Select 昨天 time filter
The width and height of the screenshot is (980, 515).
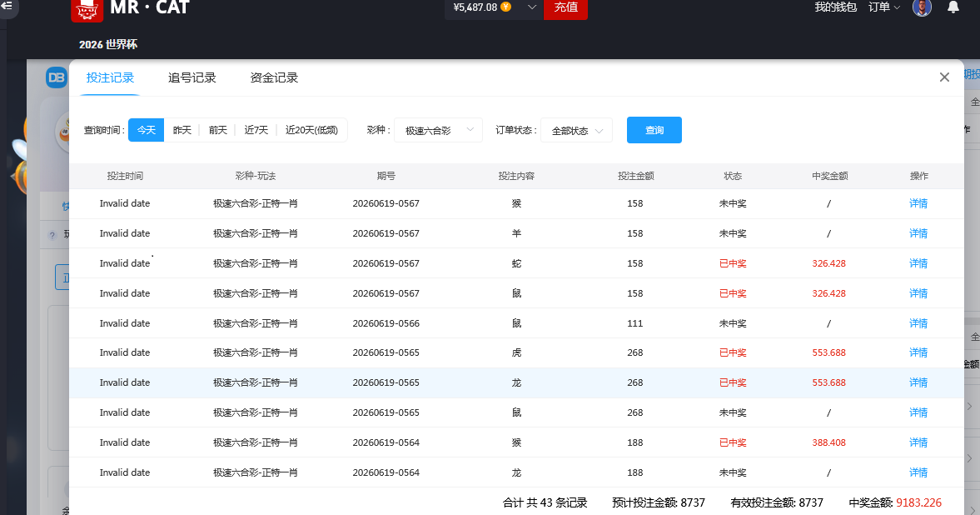tap(182, 130)
